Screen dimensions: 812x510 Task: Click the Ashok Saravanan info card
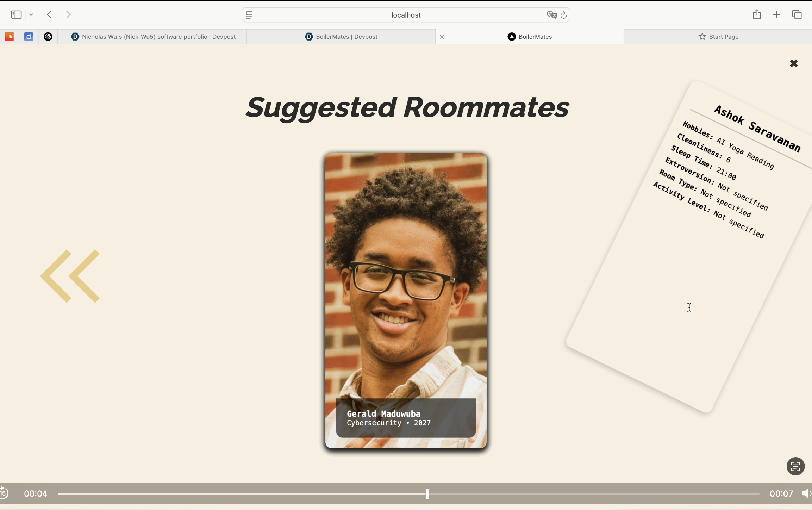[x=690, y=247]
